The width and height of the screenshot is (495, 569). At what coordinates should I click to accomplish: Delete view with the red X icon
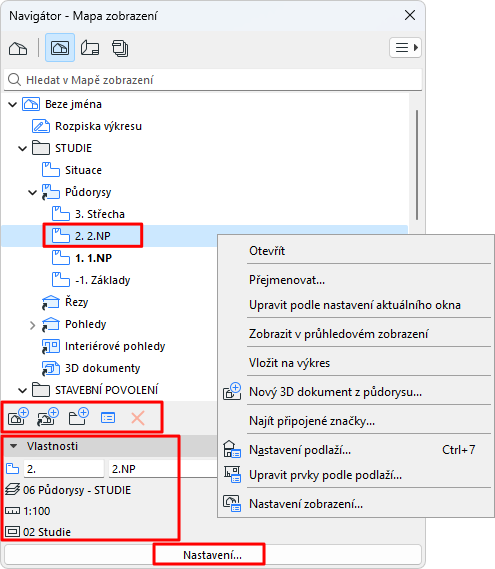(x=138, y=418)
